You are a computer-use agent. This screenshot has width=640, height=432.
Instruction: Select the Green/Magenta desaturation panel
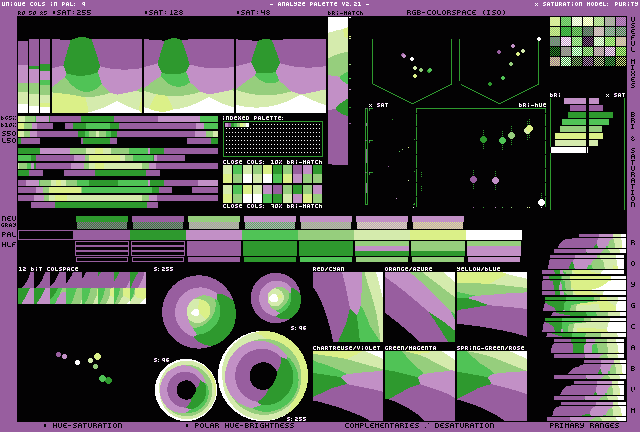419,385
